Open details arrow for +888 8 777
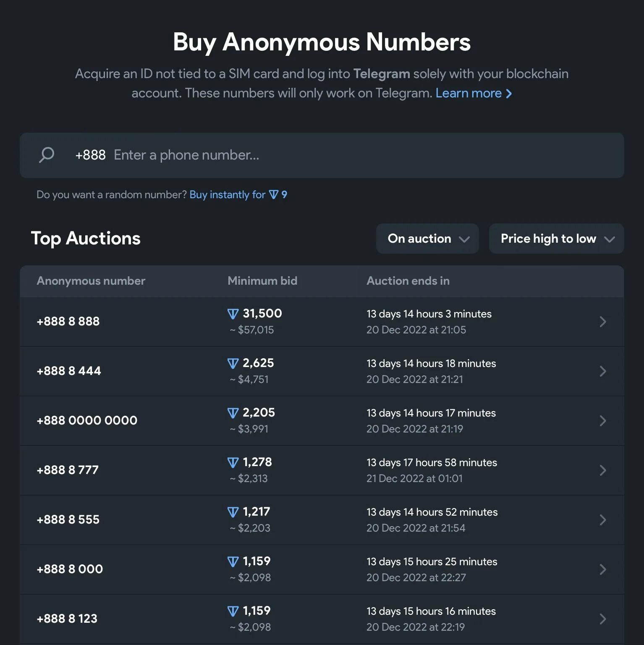 [x=603, y=470]
